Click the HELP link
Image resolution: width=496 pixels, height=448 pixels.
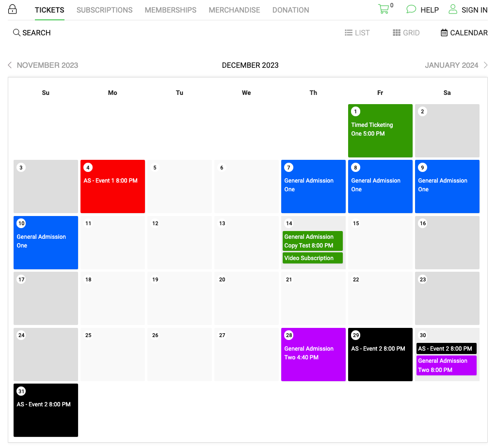coord(430,10)
